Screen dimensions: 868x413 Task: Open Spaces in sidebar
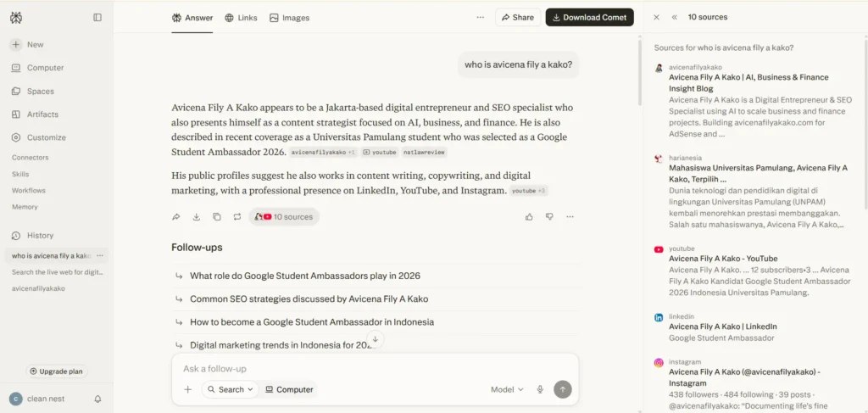point(33,91)
